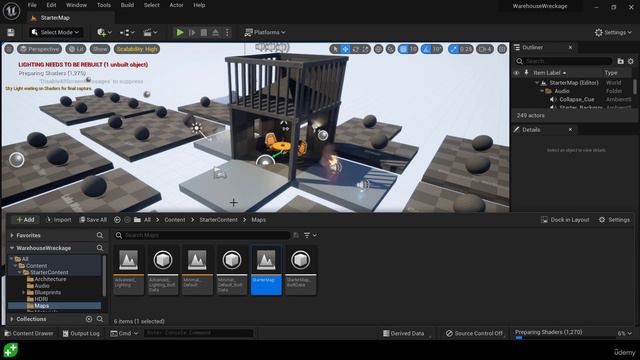
Task: Close the Details tab
Action: (x=570, y=129)
